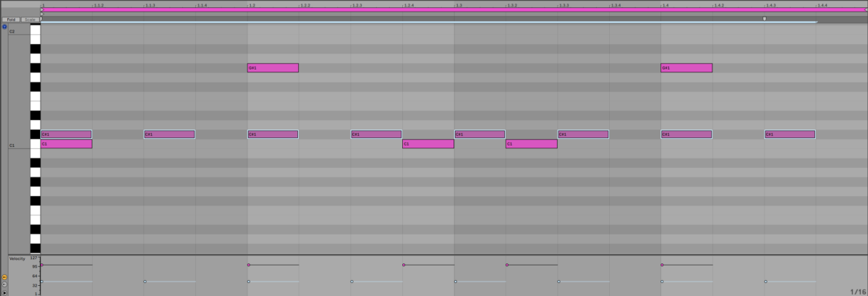This screenshot has width=868, height=296.
Task: Click the 1.4.2 ruler marker
Action: click(718, 5)
